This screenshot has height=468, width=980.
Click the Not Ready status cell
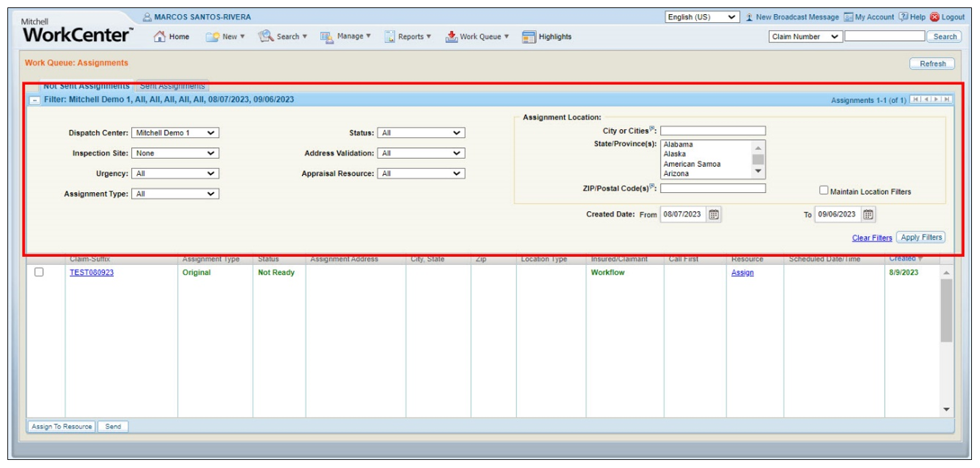(276, 273)
